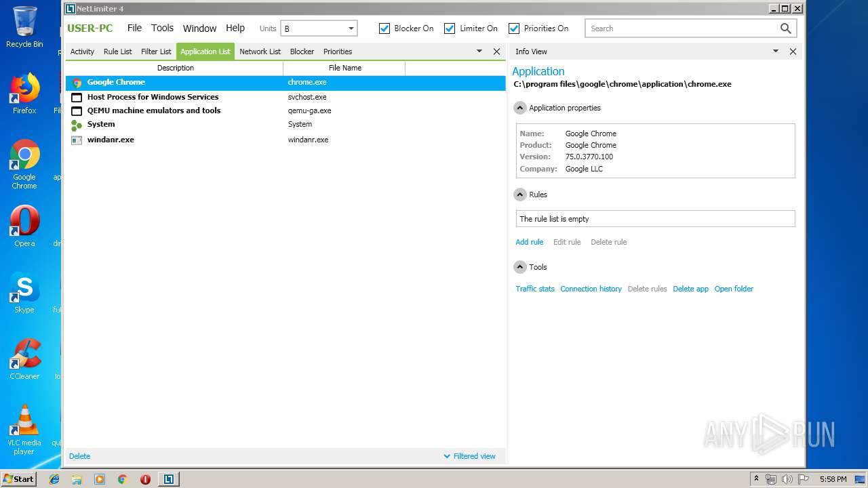Open Traffic stats link

(535, 289)
